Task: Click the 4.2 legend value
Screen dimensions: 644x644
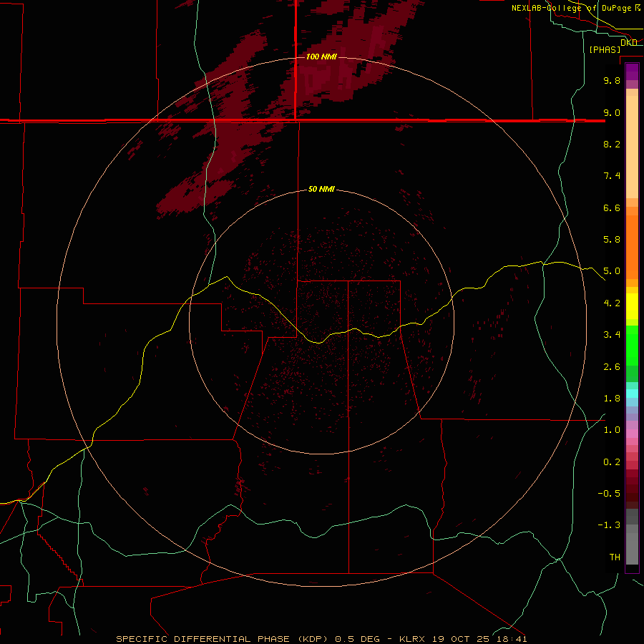Action: [x=612, y=303]
